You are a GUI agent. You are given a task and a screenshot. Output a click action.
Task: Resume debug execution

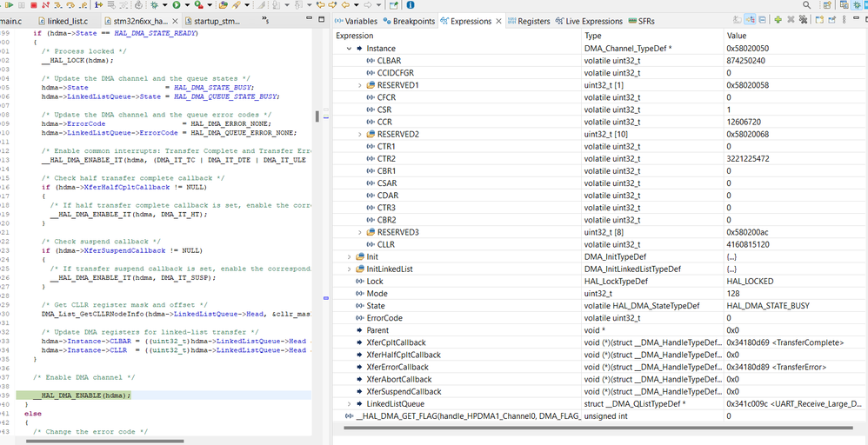[x=10, y=5]
